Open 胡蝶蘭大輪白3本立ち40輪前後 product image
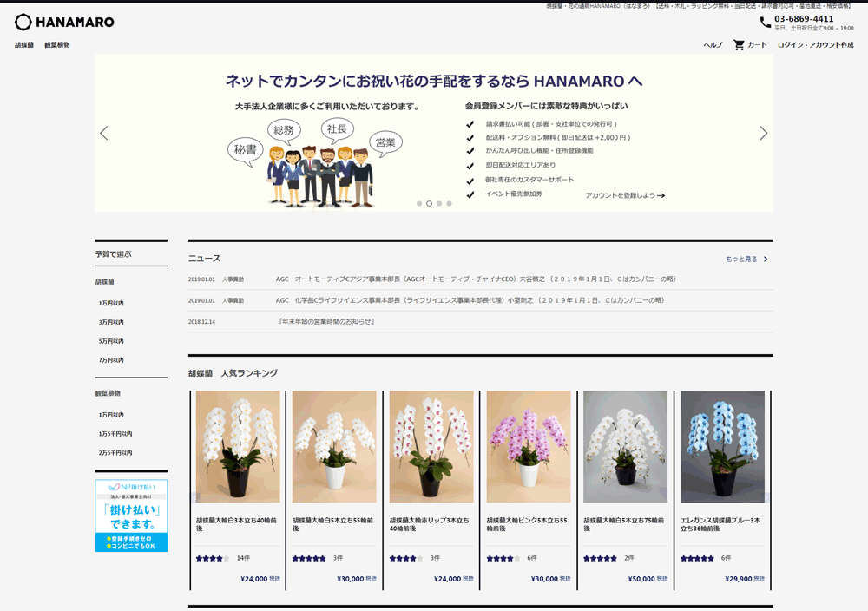 pos(238,447)
